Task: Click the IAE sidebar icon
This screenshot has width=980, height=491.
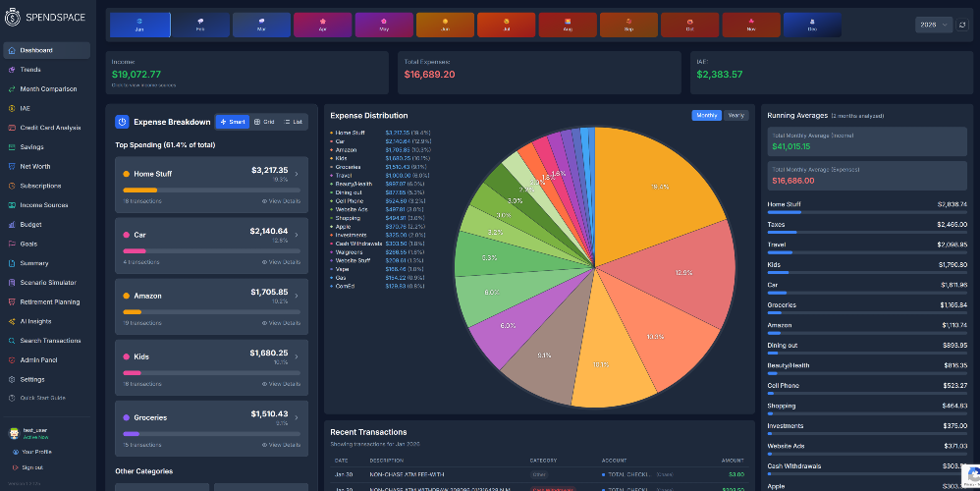Action: (12, 108)
